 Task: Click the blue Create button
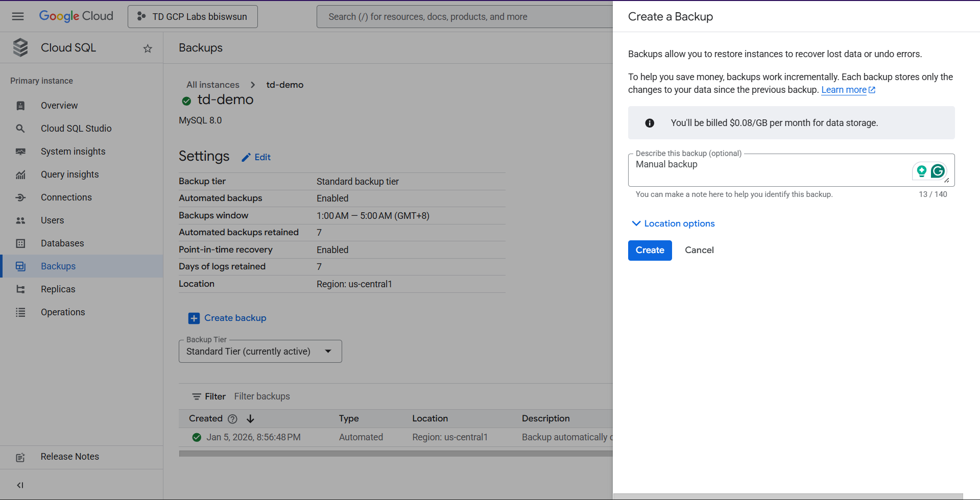(650, 251)
